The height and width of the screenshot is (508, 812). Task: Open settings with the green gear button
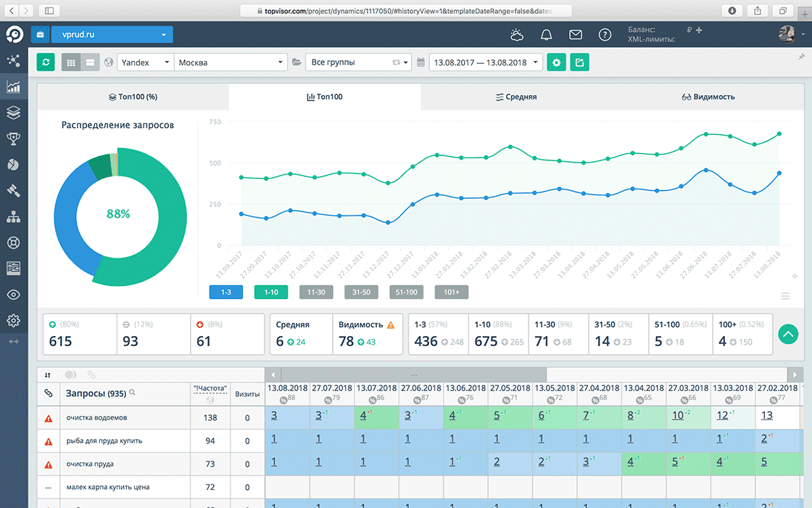point(556,62)
